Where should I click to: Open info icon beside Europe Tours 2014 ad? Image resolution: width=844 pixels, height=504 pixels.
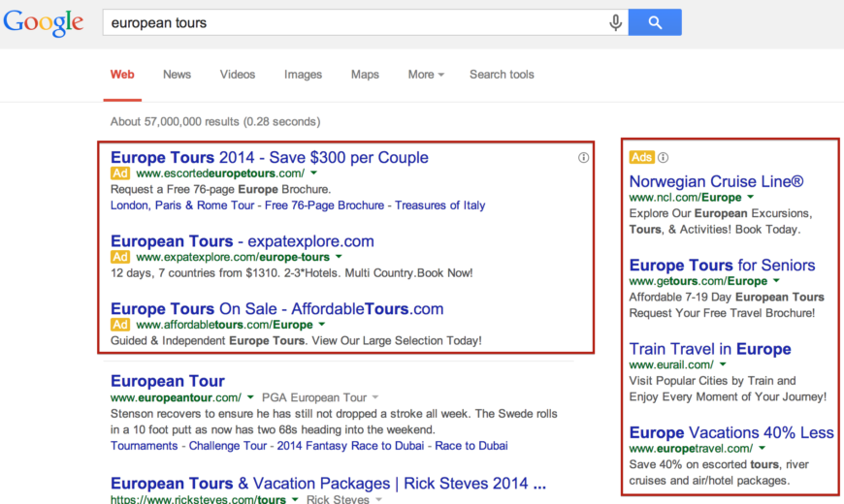583,158
